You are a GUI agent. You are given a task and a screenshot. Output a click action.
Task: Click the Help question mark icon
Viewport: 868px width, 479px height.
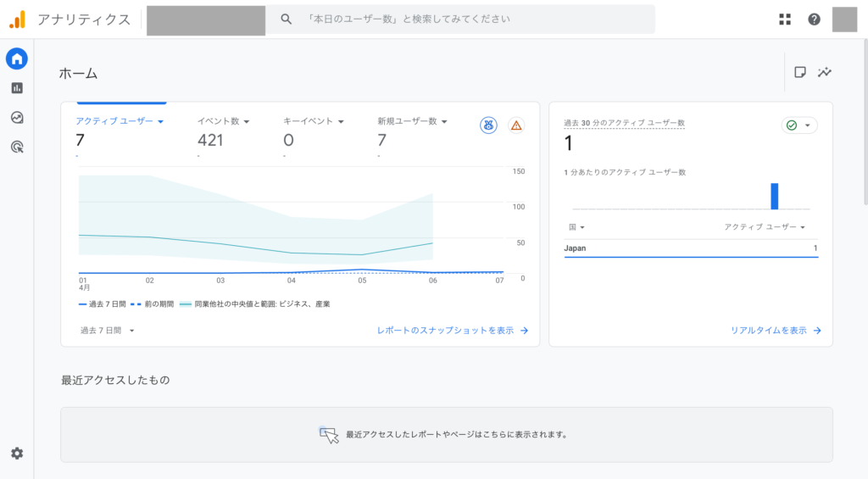[814, 19]
